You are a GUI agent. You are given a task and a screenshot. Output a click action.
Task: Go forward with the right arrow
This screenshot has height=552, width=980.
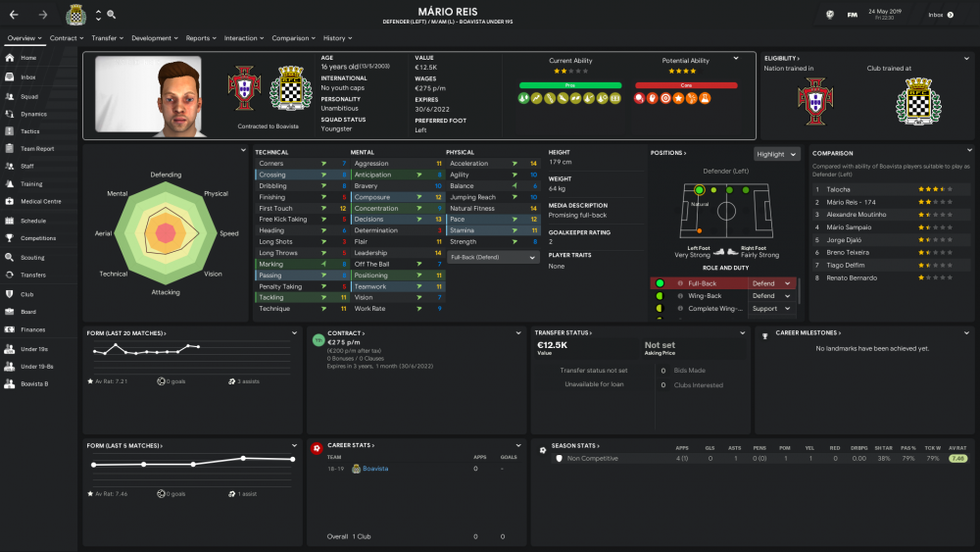pyautogui.click(x=42, y=15)
